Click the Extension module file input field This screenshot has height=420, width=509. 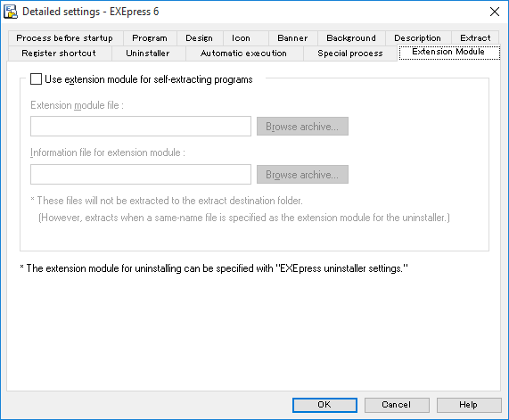click(141, 126)
